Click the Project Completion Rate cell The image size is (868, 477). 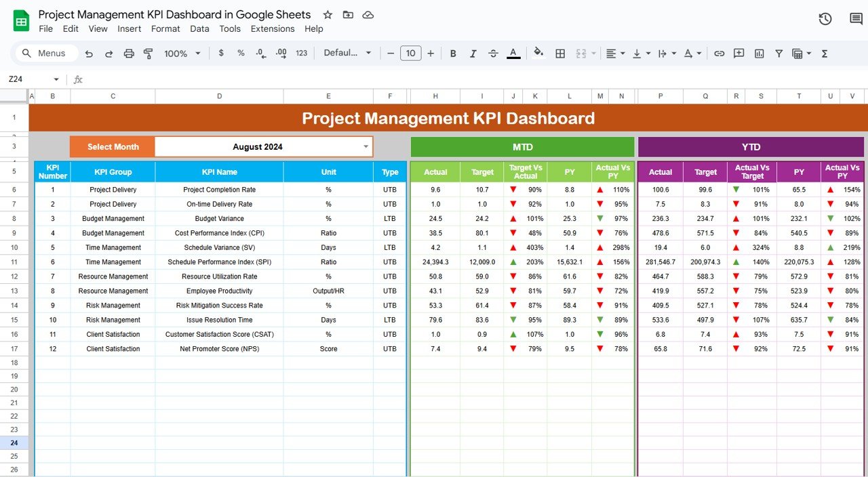tap(220, 190)
